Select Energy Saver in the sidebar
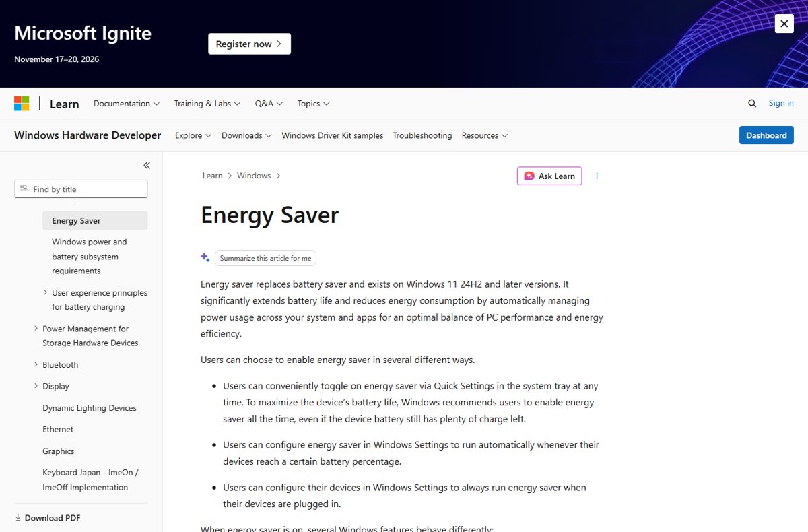 tap(95, 221)
